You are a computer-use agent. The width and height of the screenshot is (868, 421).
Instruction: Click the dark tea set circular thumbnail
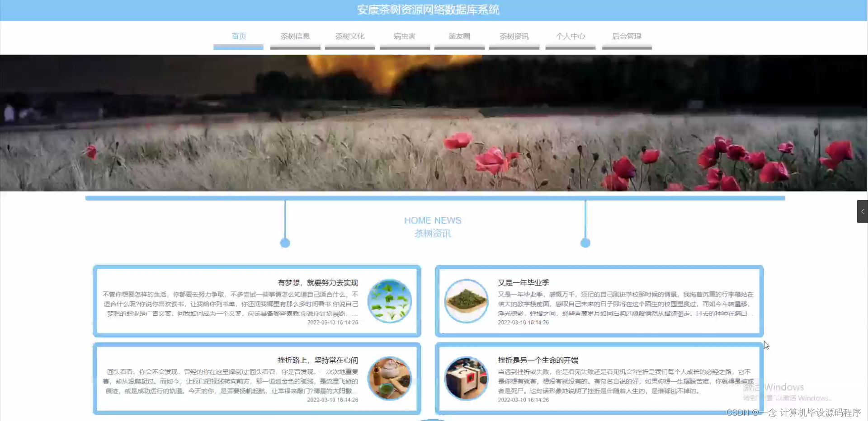[466, 379]
